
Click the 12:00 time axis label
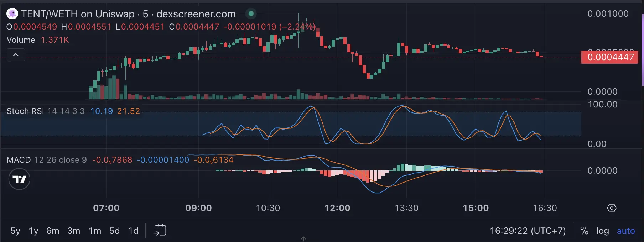tap(337, 208)
